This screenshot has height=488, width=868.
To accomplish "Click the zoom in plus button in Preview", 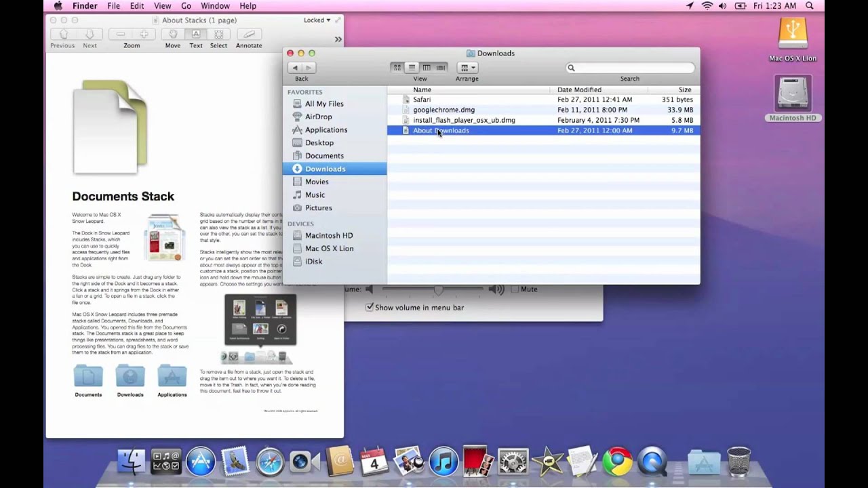I will coord(144,34).
